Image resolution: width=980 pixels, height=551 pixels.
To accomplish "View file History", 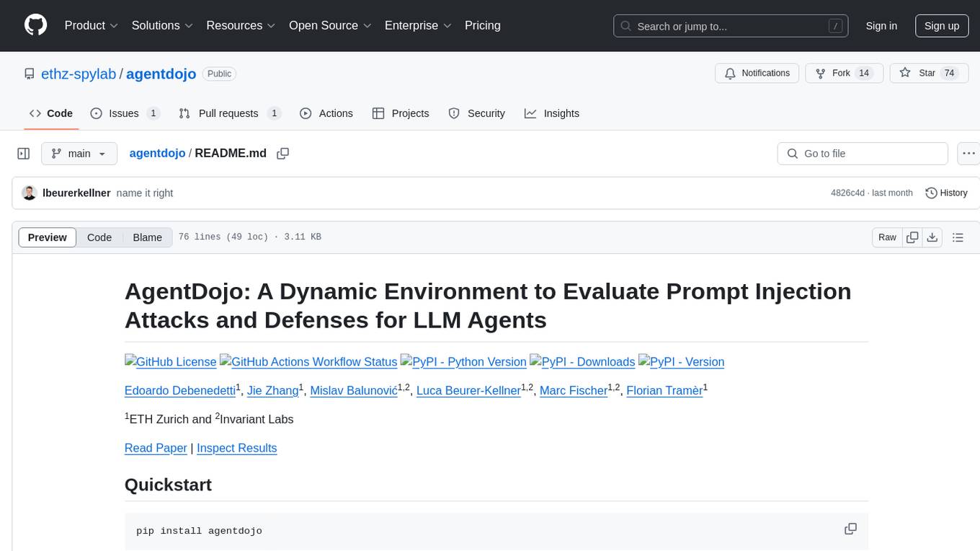I will point(946,193).
